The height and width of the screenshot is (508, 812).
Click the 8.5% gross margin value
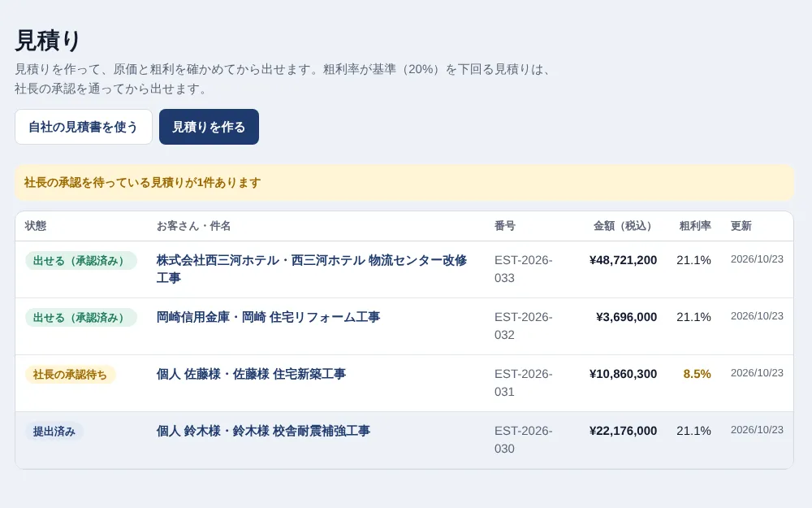pyautogui.click(x=697, y=374)
